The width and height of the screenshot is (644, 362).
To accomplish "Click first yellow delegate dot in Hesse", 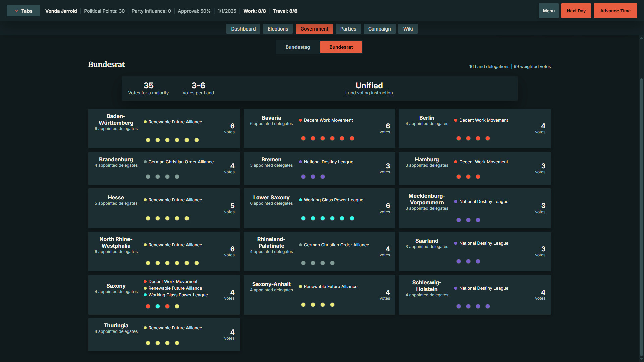I will tap(148, 218).
